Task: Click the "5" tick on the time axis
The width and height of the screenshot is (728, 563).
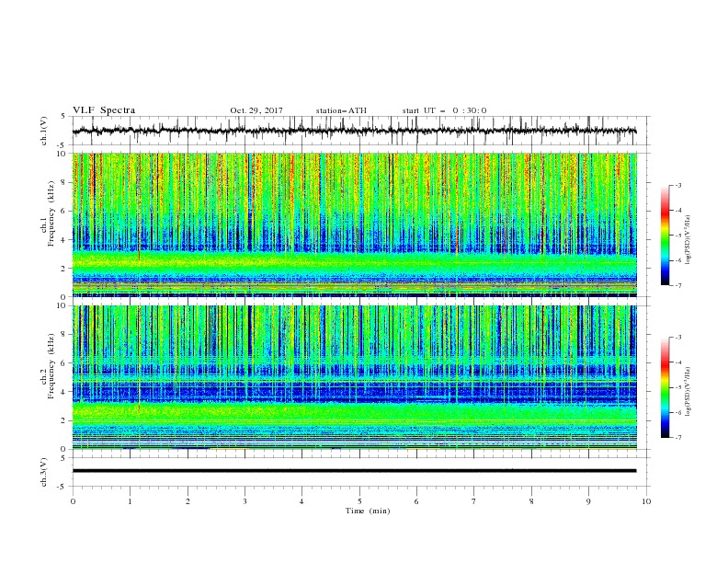Action: click(359, 501)
